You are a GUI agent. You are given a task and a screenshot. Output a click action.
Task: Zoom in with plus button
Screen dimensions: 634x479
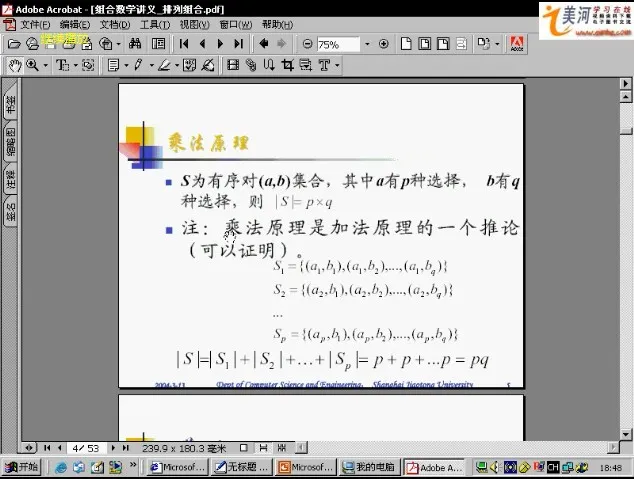[384, 44]
